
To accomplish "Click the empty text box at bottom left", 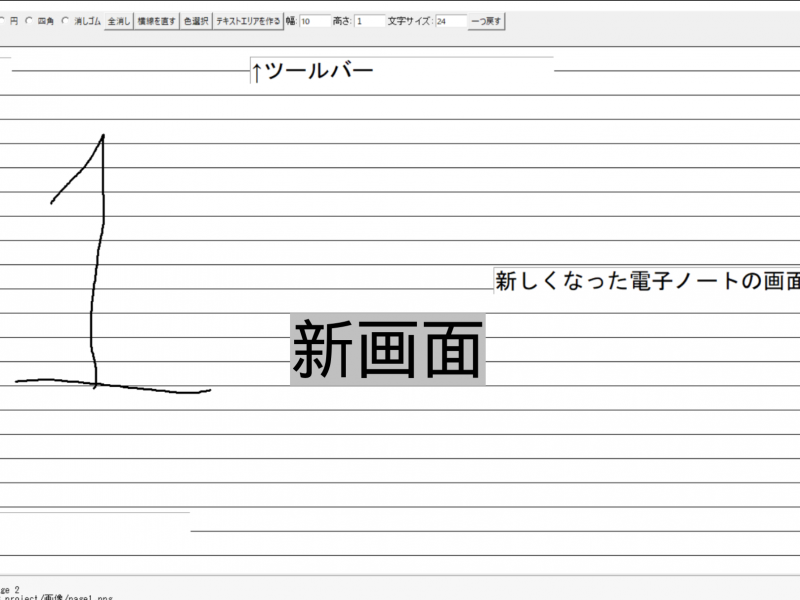I will 95,521.
